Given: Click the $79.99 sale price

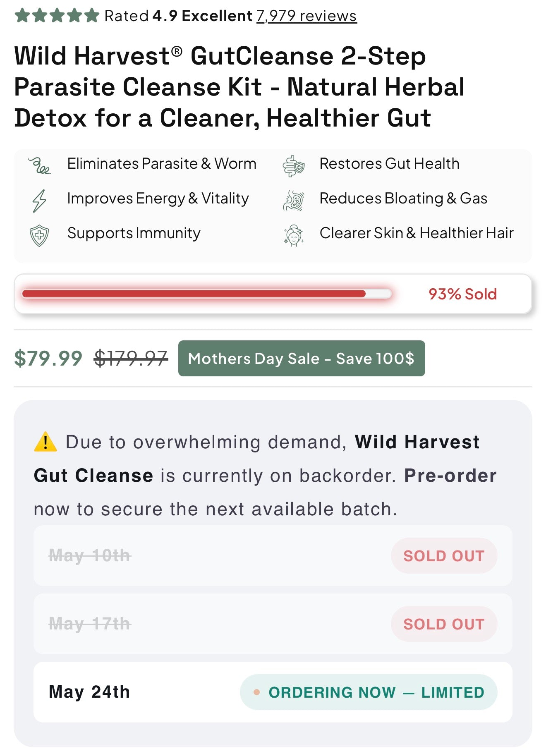Looking at the screenshot, I should 48,358.
